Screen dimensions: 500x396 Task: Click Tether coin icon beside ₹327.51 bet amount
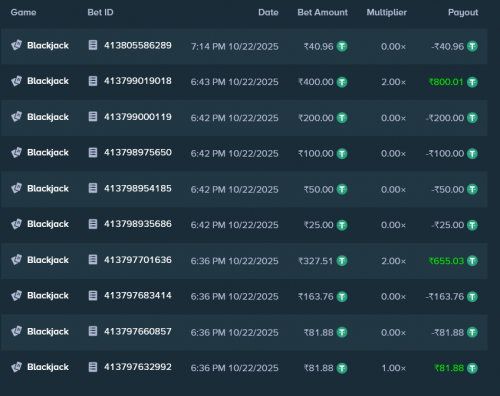click(342, 261)
